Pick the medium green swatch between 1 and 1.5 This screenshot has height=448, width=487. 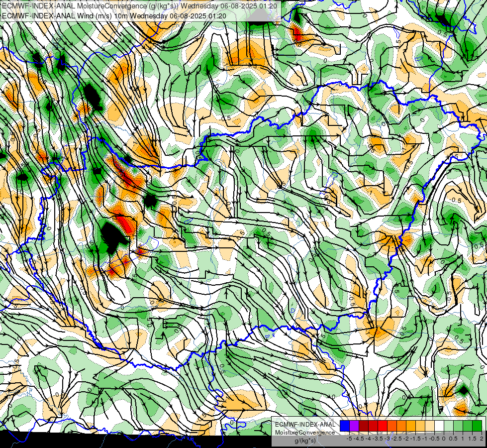click(468, 426)
